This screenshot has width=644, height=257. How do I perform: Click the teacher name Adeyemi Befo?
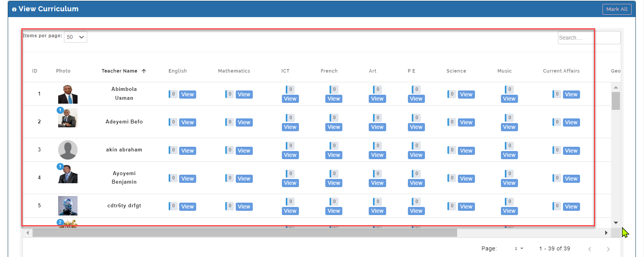[124, 122]
